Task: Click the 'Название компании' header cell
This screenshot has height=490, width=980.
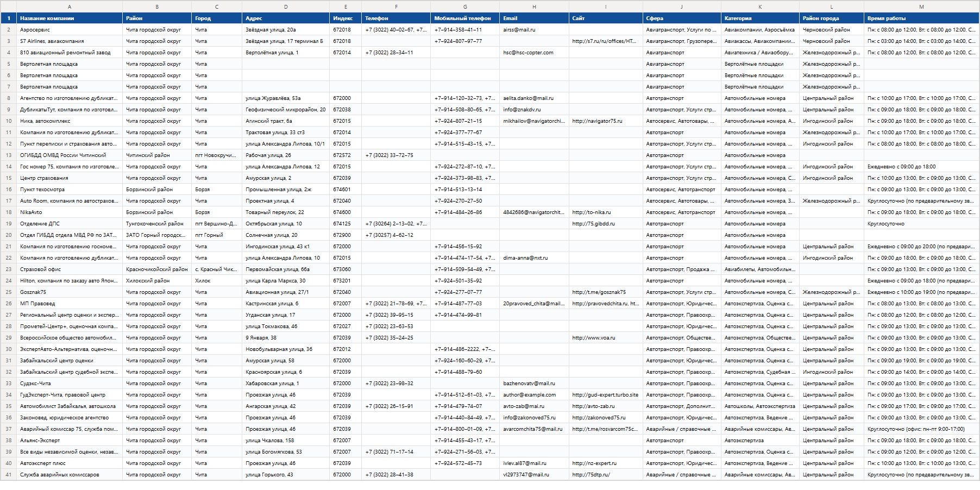Action: tap(70, 18)
